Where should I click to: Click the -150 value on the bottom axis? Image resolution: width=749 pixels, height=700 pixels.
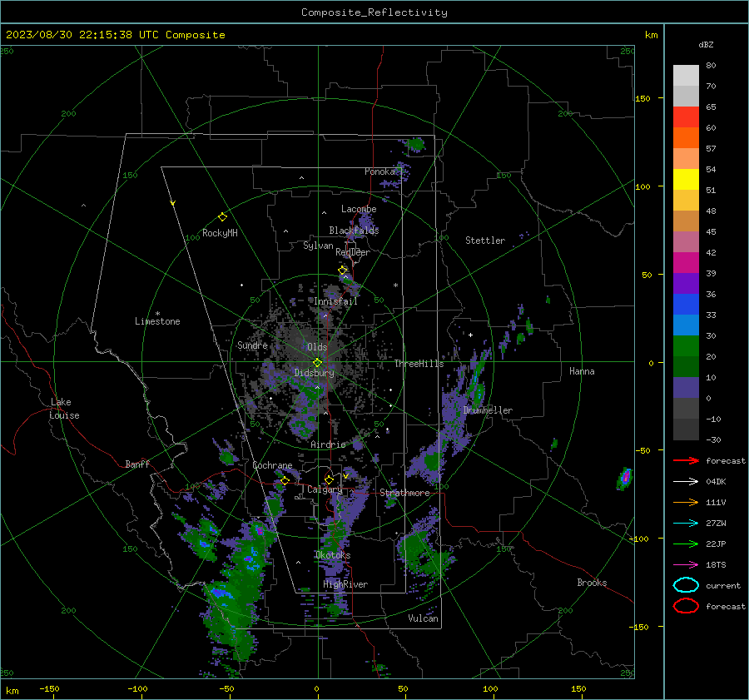click(x=49, y=689)
